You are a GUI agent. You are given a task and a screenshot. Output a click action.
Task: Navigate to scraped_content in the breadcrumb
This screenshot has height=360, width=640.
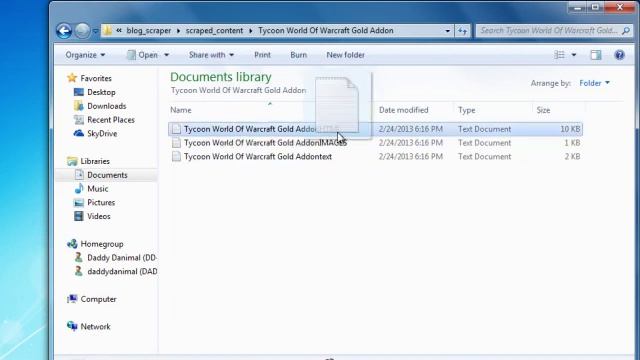click(214, 31)
